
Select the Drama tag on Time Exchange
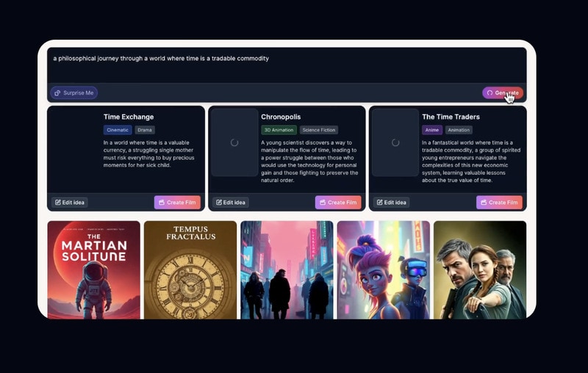click(145, 130)
